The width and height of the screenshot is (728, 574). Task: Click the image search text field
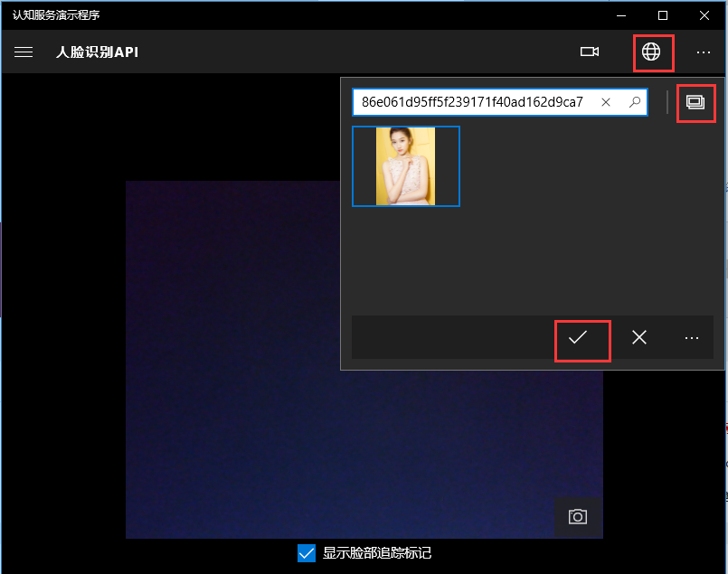(472, 102)
